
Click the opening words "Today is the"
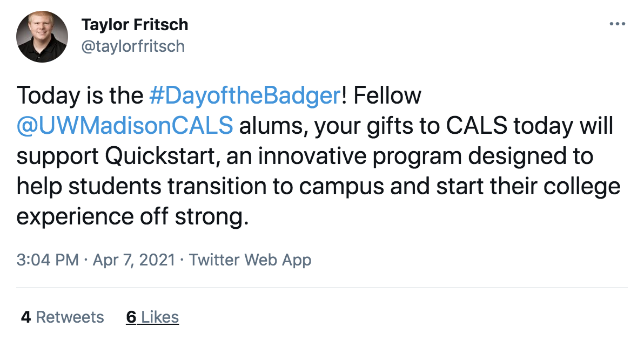click(80, 96)
